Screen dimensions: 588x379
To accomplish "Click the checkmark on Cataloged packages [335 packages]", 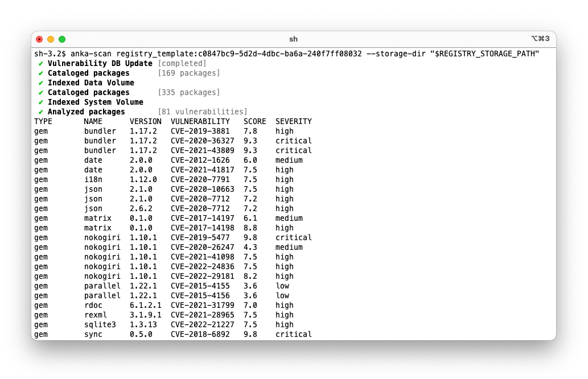I will tap(40, 92).
